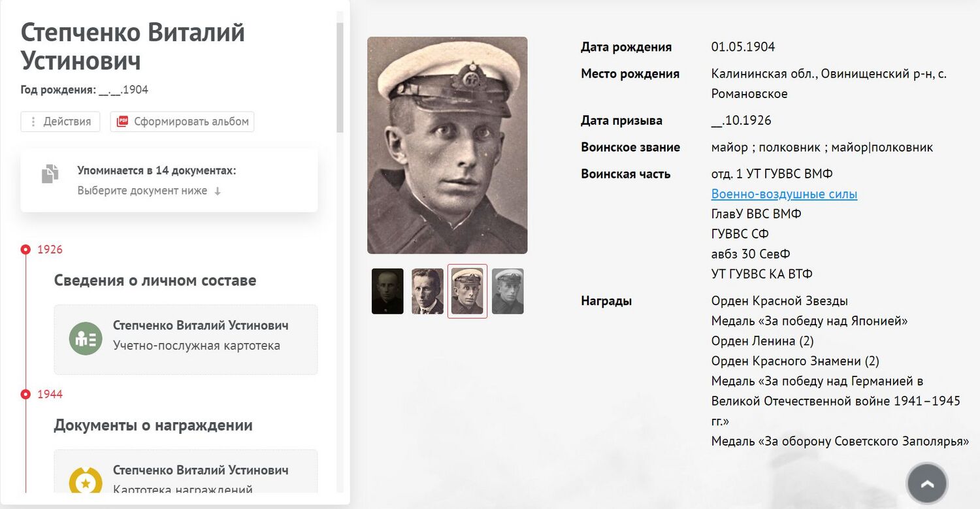Open the Учетно-послужная картотека record card
The height and width of the screenshot is (509, 980).
click(x=186, y=340)
